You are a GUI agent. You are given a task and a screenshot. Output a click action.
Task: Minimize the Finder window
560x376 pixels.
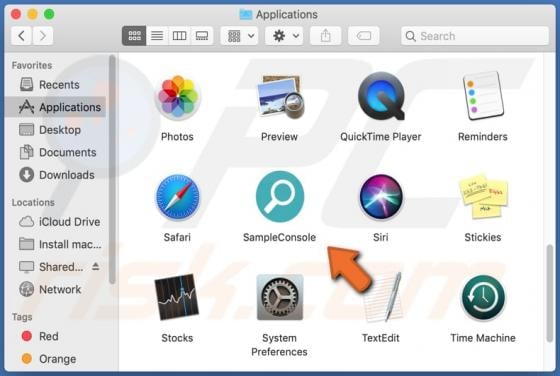(x=32, y=14)
